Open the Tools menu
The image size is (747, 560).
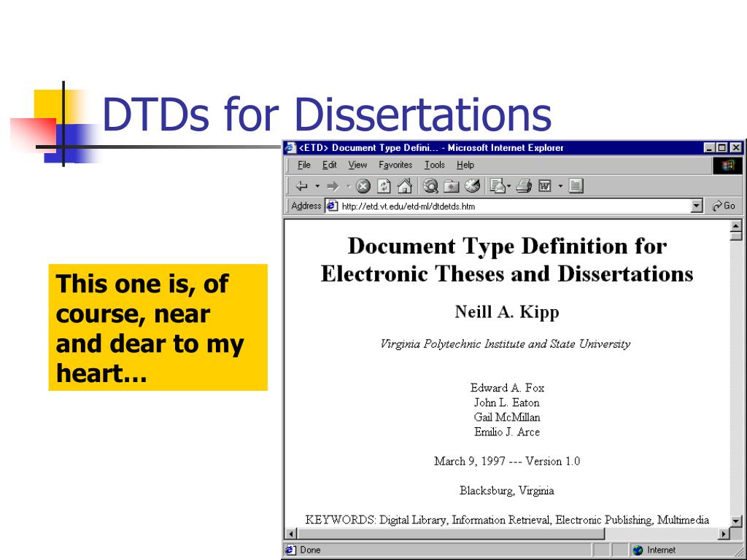pos(435,165)
